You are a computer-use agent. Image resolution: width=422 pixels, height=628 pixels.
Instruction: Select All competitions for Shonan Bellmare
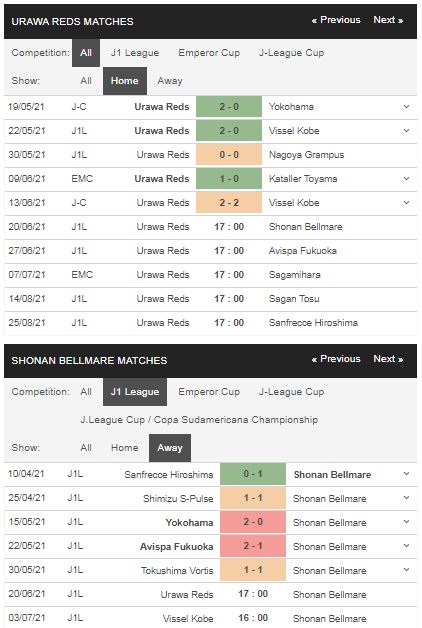tap(86, 392)
